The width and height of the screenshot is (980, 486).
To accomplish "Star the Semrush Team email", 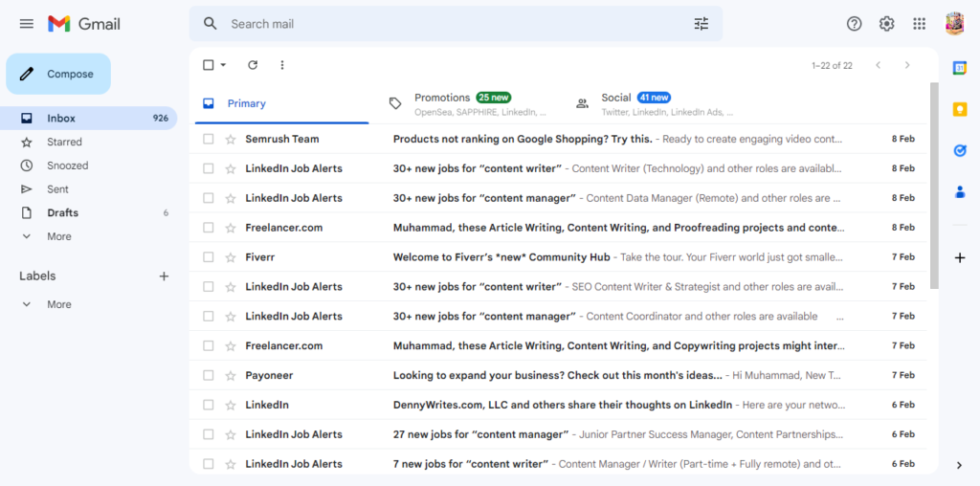I will (x=231, y=140).
